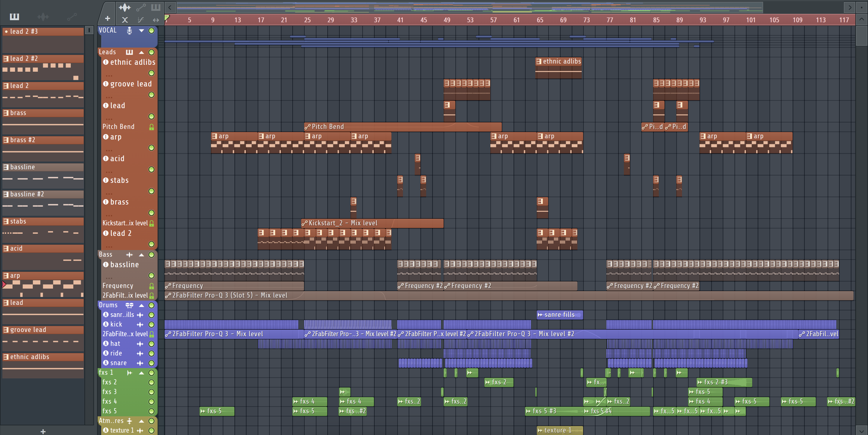Click the picker panel scrollbar handle
The image size is (868, 435).
(89, 30)
